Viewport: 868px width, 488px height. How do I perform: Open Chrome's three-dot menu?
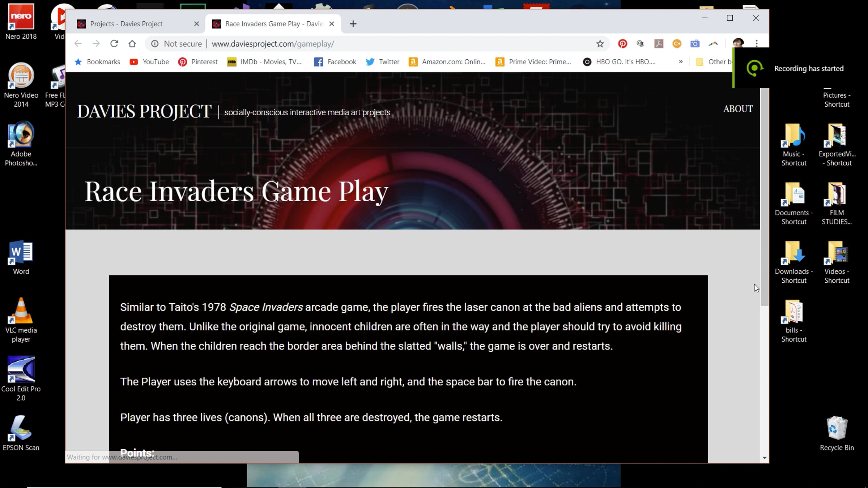757,44
